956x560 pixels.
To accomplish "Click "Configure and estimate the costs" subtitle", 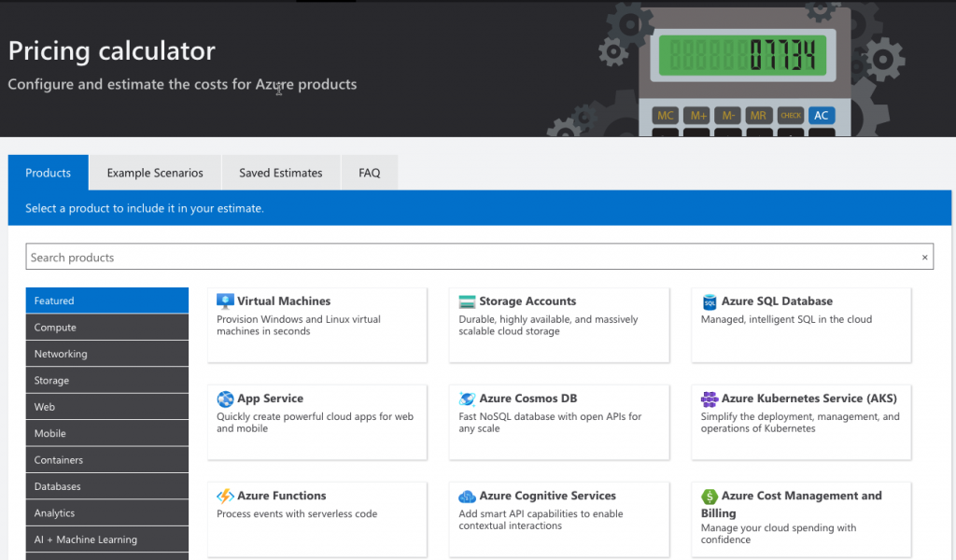I will pos(182,84).
